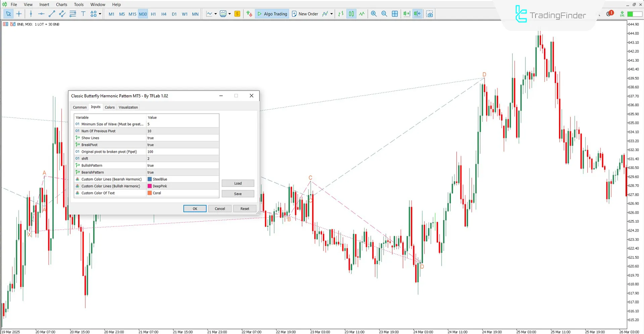Select the text label tool
The image size is (644, 334).
[x=83, y=14]
